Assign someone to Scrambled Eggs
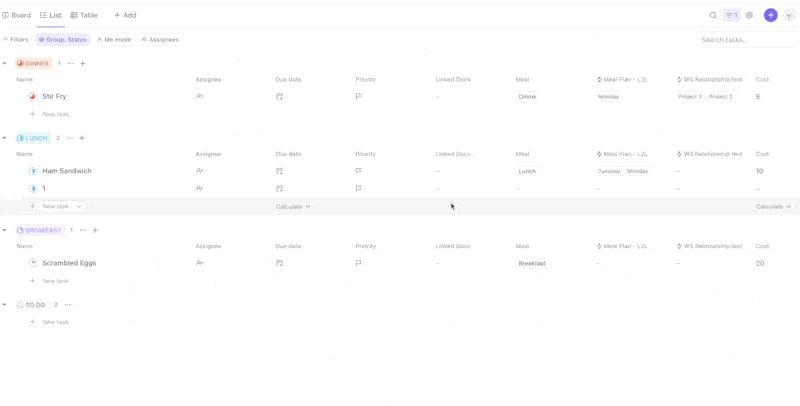Image resolution: width=800 pixels, height=406 pixels. 199,263
